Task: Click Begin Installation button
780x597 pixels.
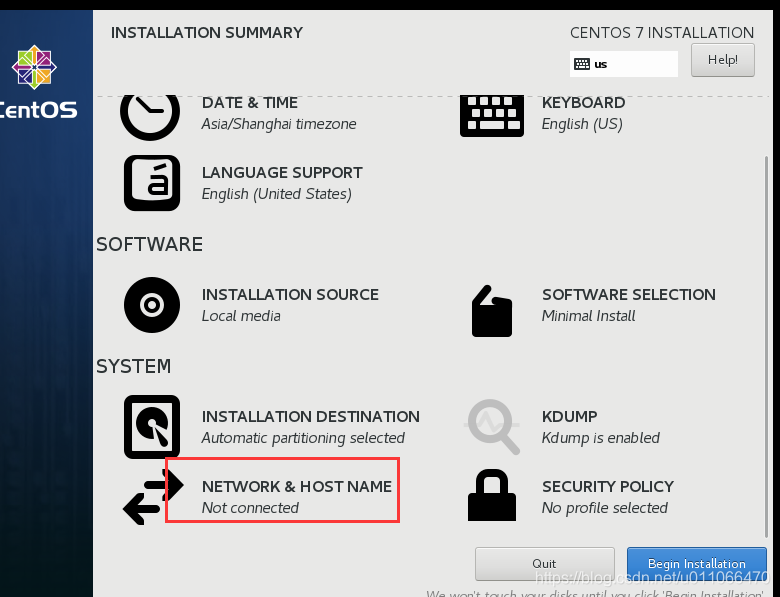Action: click(696, 564)
